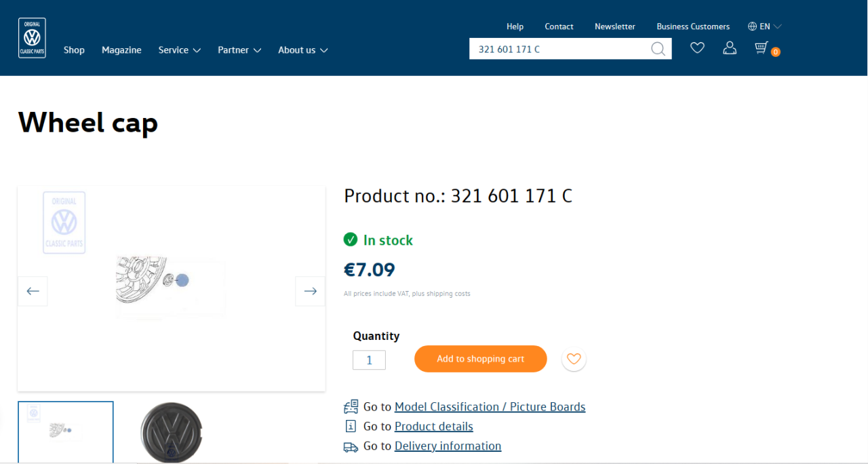Jump to Product details link

click(x=433, y=427)
